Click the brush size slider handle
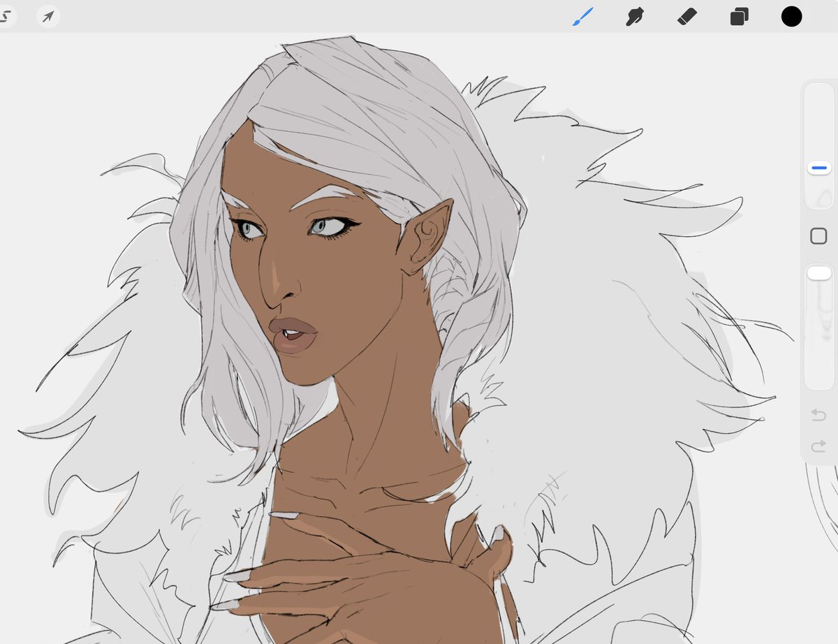Image resolution: width=838 pixels, height=644 pixels. (818, 168)
